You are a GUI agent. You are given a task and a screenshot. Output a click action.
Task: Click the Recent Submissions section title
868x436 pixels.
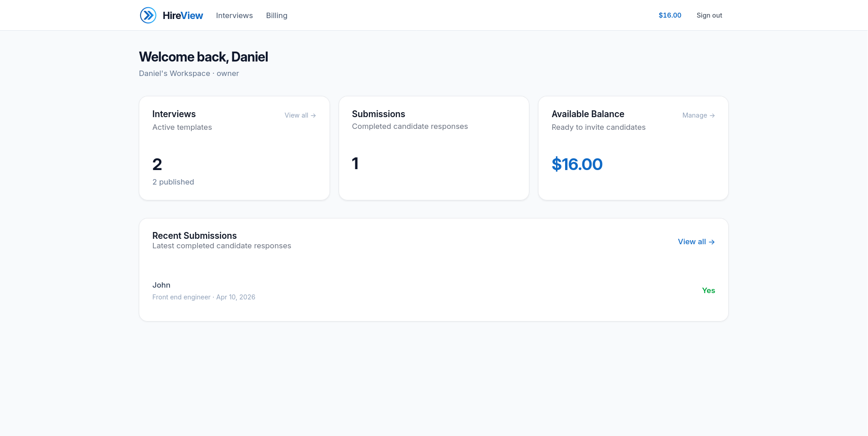194,235
